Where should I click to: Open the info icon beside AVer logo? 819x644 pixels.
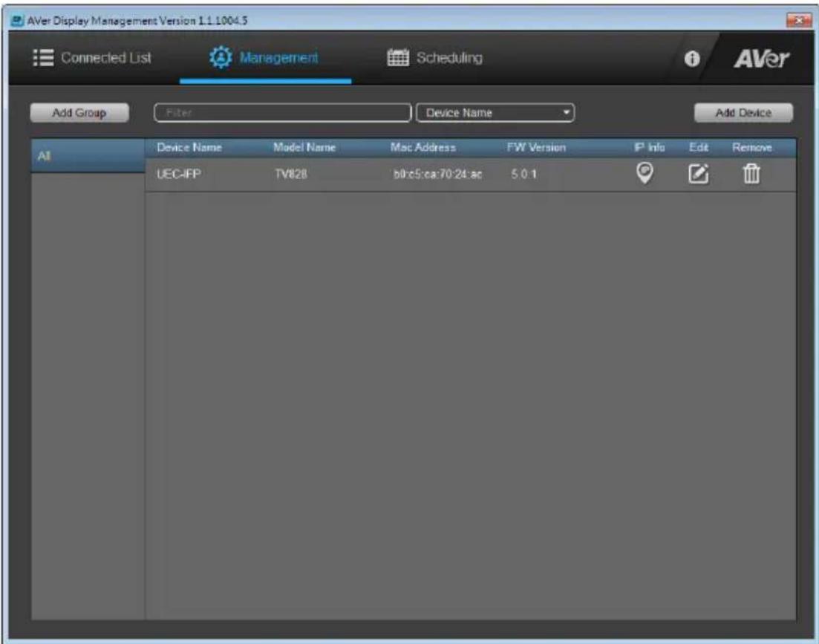tap(692, 59)
